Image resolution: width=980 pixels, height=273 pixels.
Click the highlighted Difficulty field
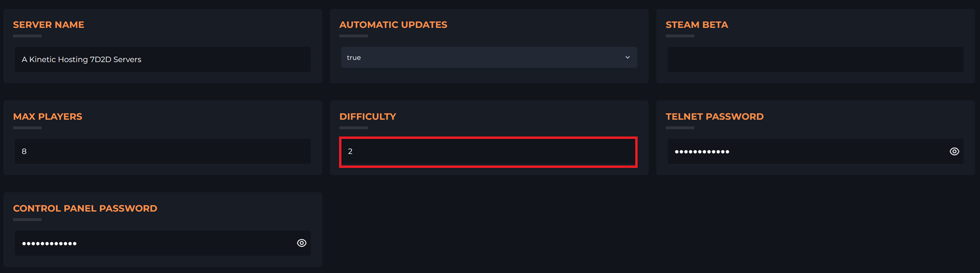(x=488, y=152)
